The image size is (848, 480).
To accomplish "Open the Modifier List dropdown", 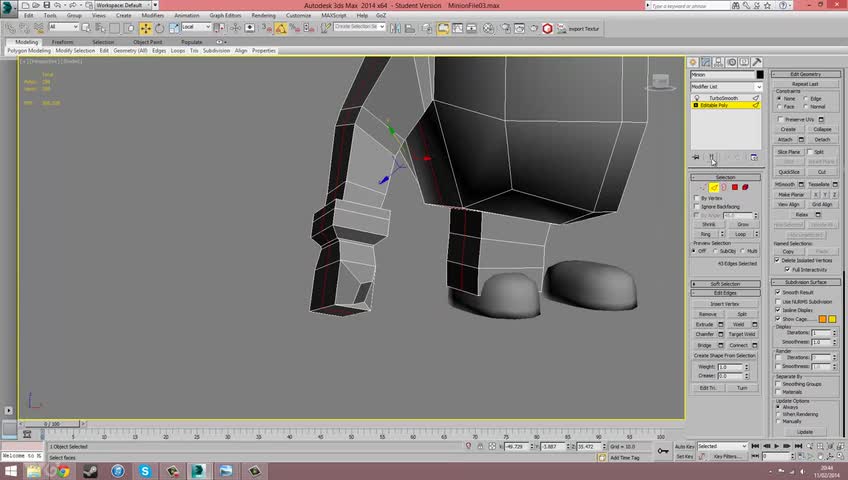I will pos(726,86).
